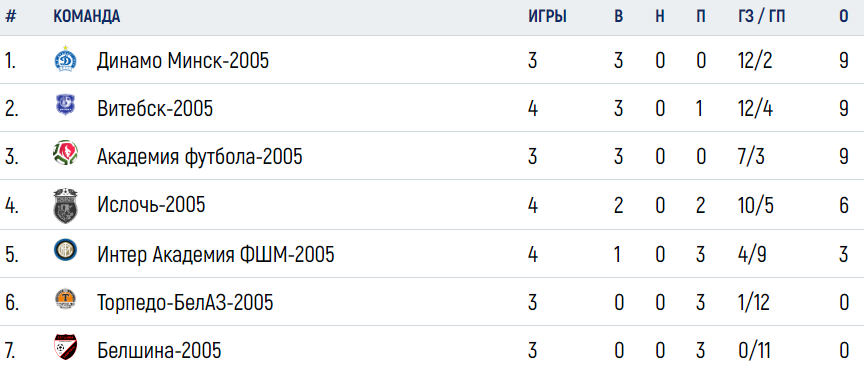Open the Белшина-2005 team link

[159, 350]
